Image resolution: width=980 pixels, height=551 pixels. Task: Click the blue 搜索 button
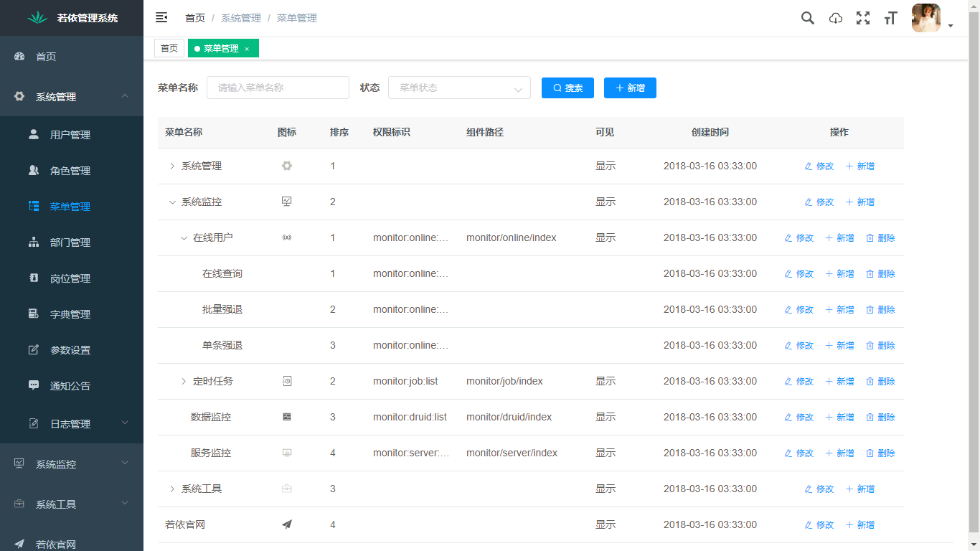pyautogui.click(x=567, y=88)
